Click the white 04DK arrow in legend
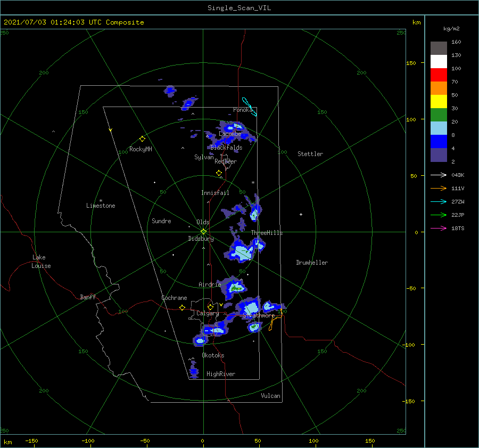The width and height of the screenshot is (479, 448). click(x=439, y=175)
